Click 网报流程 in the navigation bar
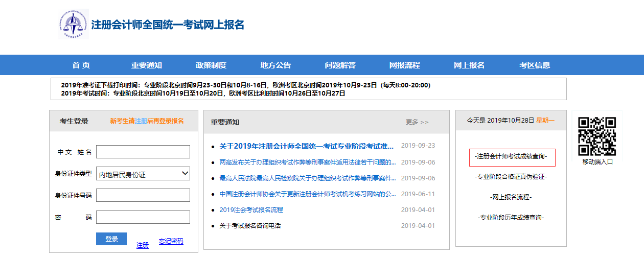 [x=404, y=65]
